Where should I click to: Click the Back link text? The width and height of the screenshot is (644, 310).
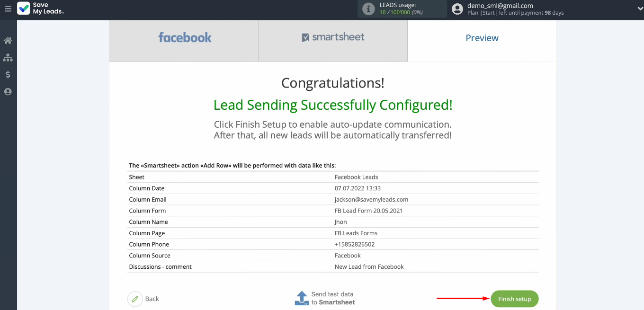[x=152, y=299]
